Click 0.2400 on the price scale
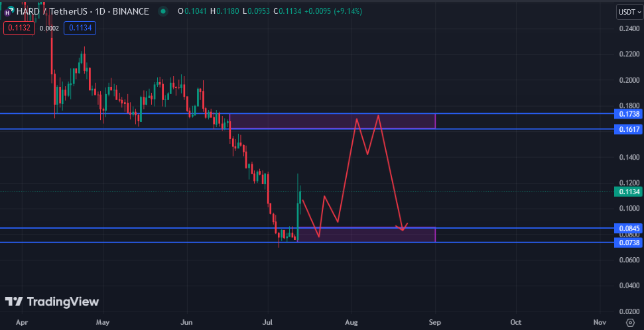Image resolution: width=644 pixels, height=330 pixels. pyautogui.click(x=629, y=28)
